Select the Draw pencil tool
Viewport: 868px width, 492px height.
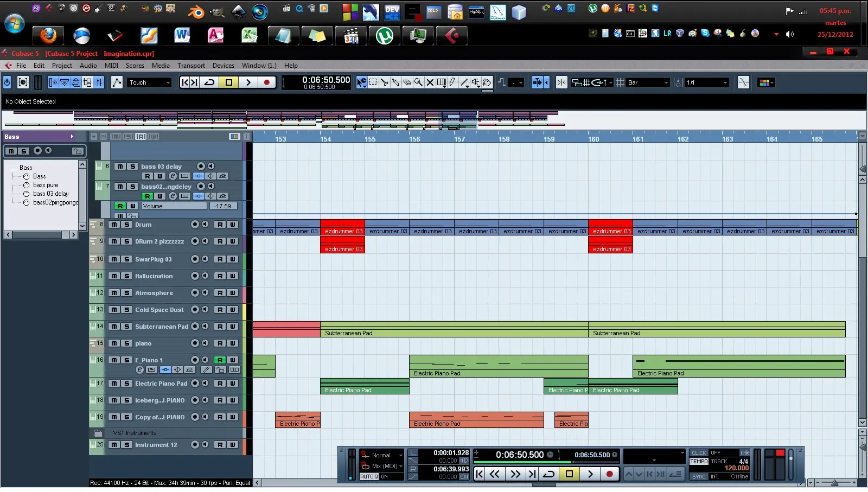click(453, 82)
